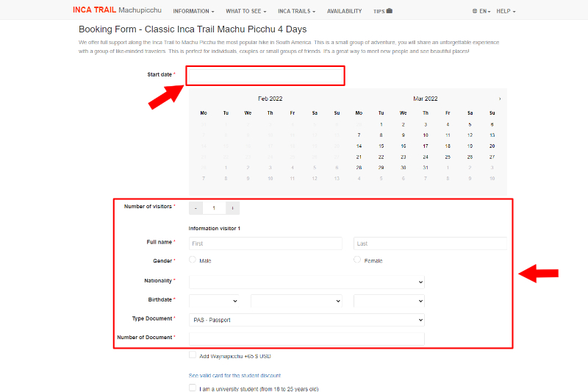588x392 pixels.
Task: Choose March 24 in the calendar
Action: point(426,157)
